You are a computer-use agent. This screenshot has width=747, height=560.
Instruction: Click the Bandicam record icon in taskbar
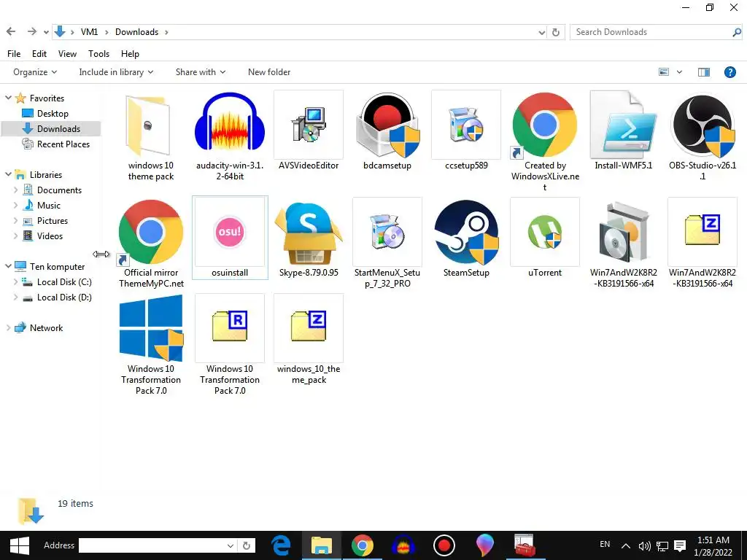[444, 545]
